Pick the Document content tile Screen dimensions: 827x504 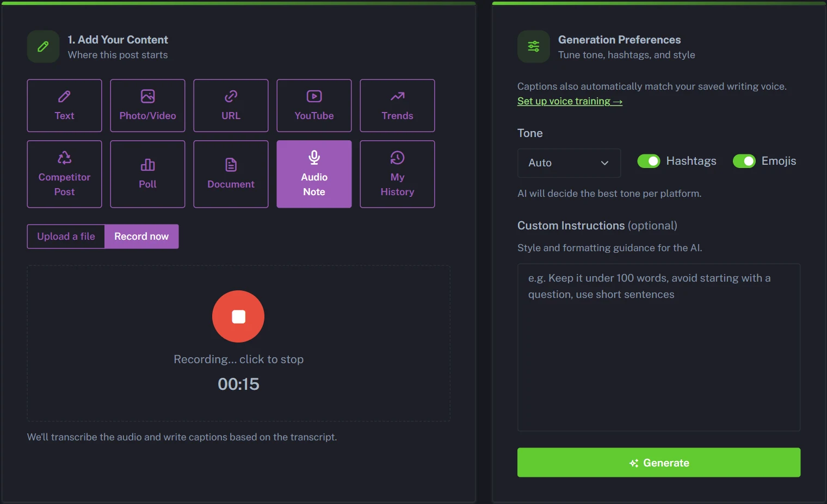click(x=231, y=174)
